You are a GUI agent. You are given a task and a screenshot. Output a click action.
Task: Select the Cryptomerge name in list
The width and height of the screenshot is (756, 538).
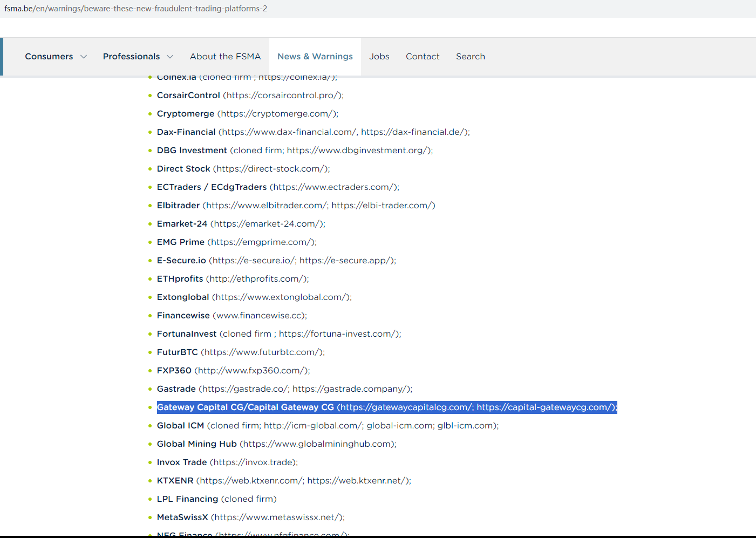pos(186,114)
